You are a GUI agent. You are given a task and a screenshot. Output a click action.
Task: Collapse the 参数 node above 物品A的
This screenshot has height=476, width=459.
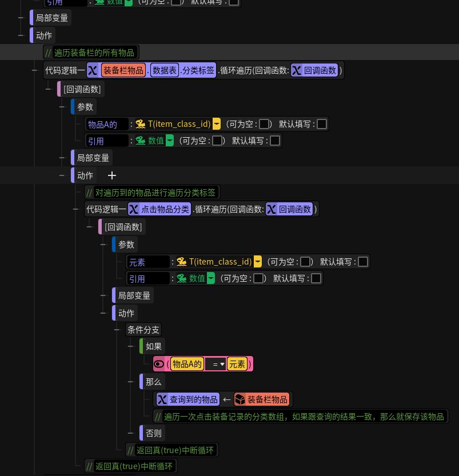click(62, 107)
